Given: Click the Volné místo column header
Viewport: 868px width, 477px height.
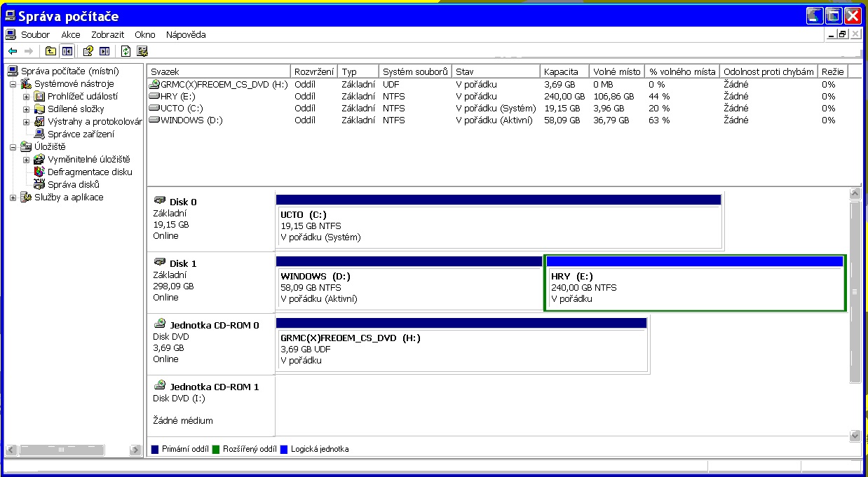Looking at the screenshot, I should click(x=616, y=71).
